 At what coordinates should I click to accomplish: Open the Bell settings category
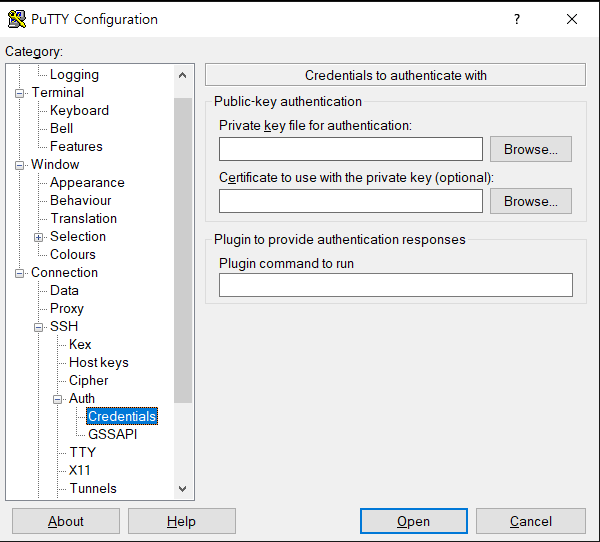click(61, 128)
